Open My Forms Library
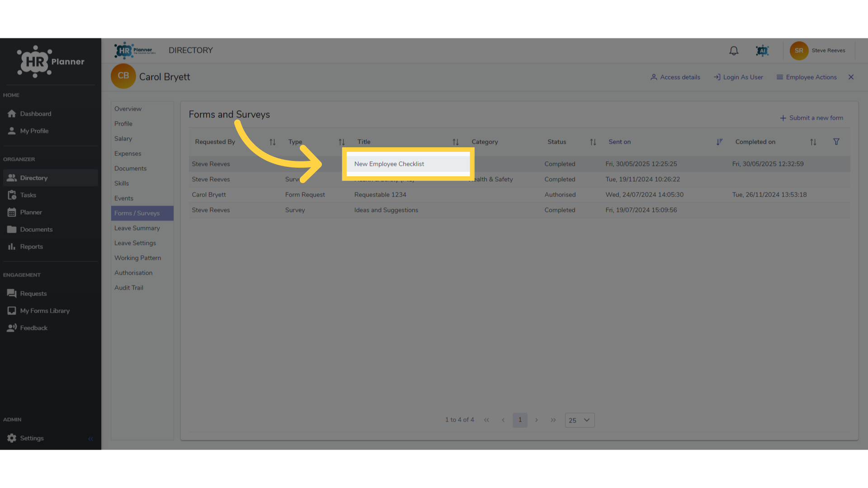The height and width of the screenshot is (488, 868). (x=51, y=311)
